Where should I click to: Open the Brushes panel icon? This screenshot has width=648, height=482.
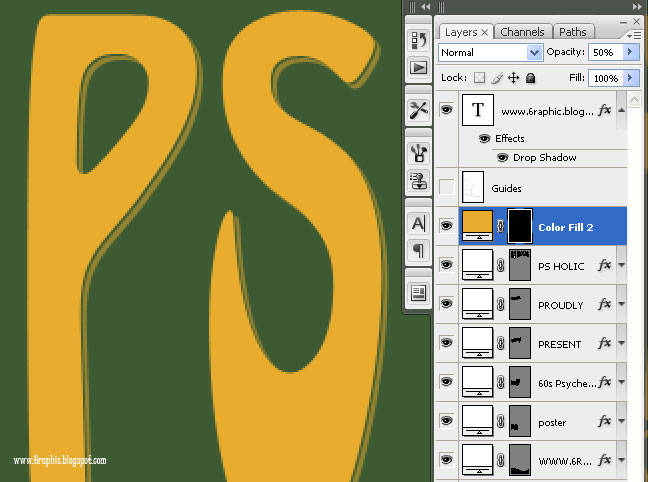coord(419,153)
